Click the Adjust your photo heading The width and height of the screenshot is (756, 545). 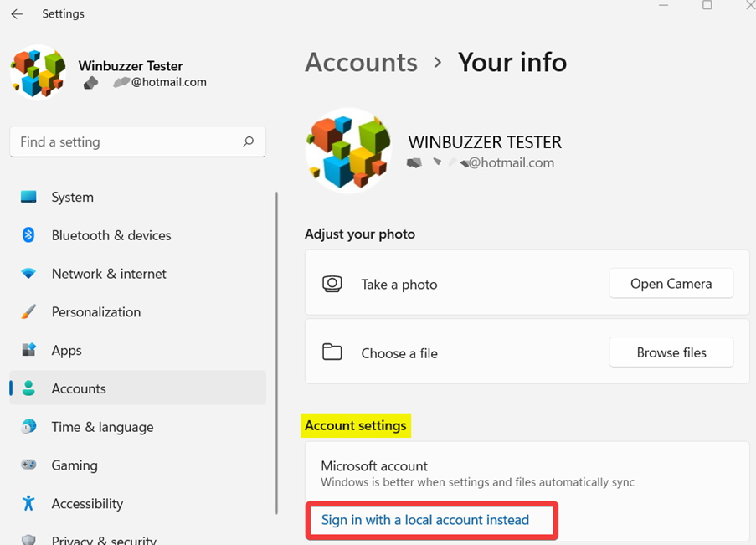360,234
